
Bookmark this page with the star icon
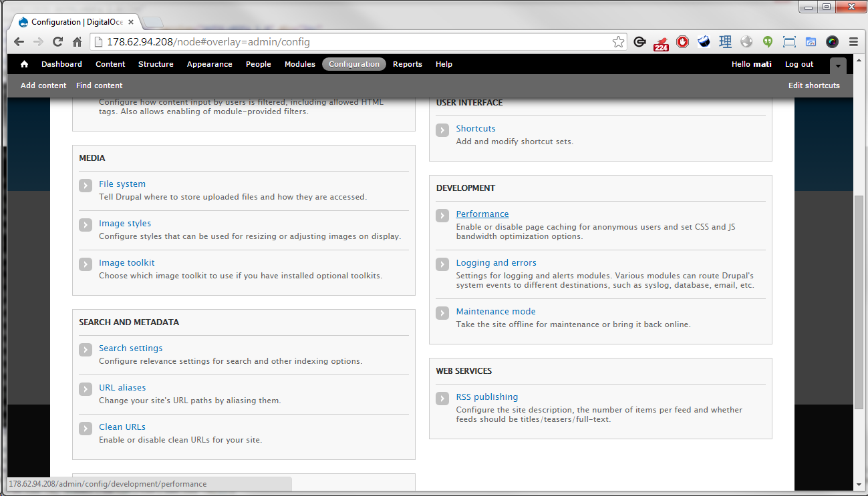[x=618, y=42]
